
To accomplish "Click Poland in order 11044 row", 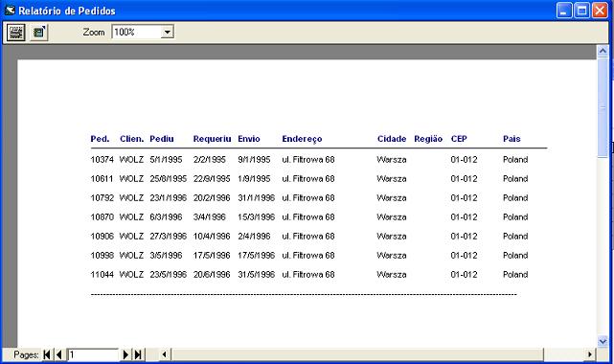I will (515, 275).
